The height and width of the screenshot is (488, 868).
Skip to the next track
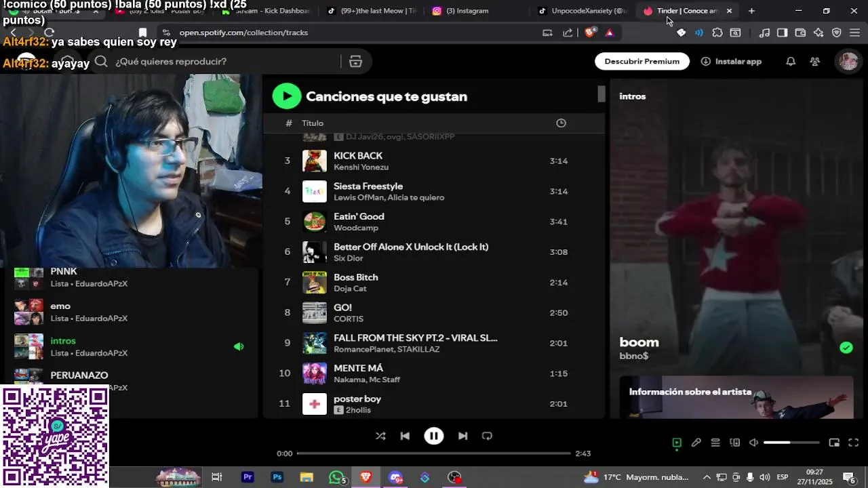tap(462, 436)
